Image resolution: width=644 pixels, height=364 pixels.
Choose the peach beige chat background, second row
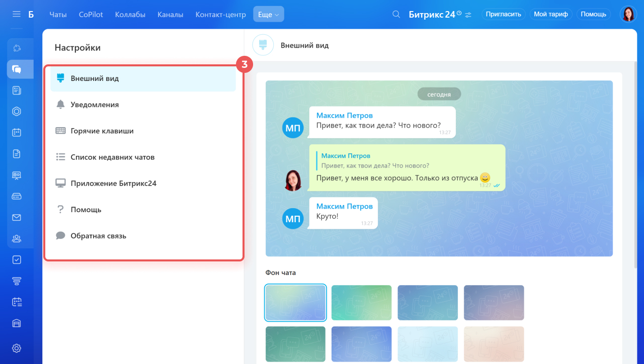tap(494, 344)
